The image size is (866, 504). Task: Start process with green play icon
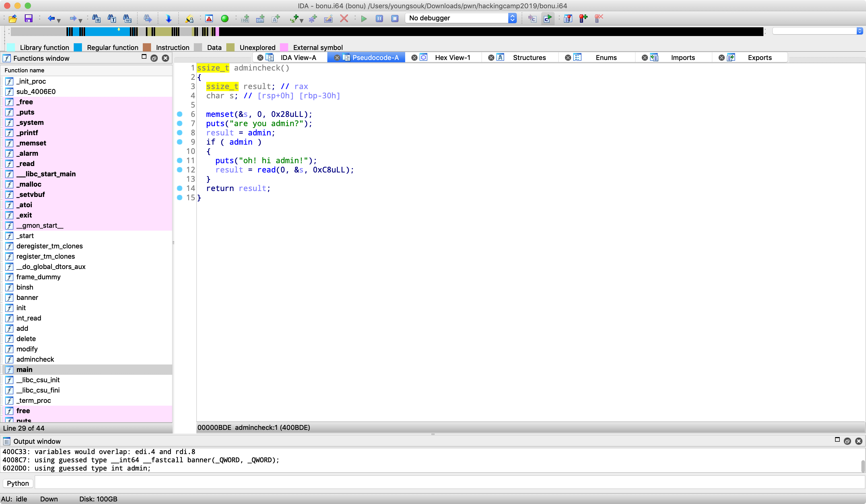point(364,19)
